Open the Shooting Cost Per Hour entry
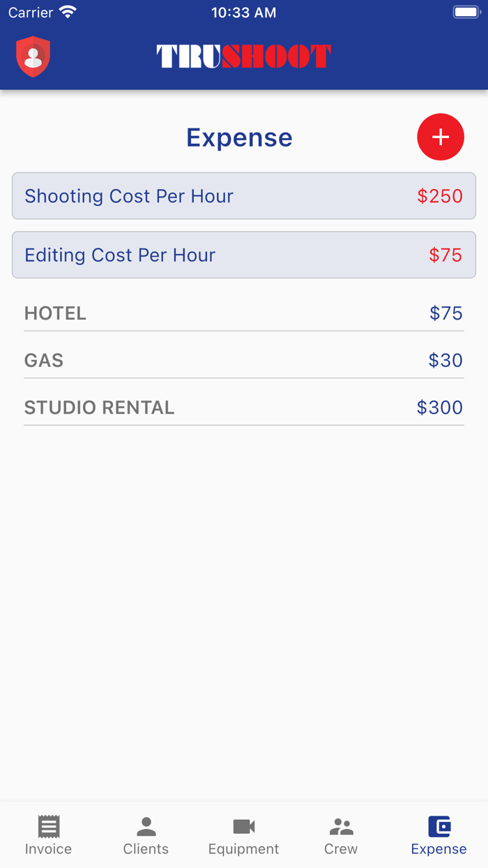The height and width of the screenshot is (868, 488). (x=243, y=196)
